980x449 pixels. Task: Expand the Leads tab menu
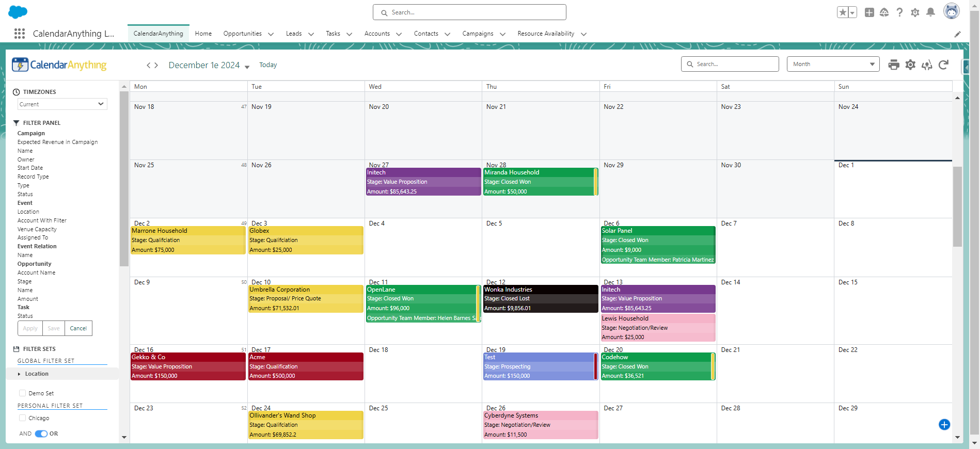pos(311,34)
